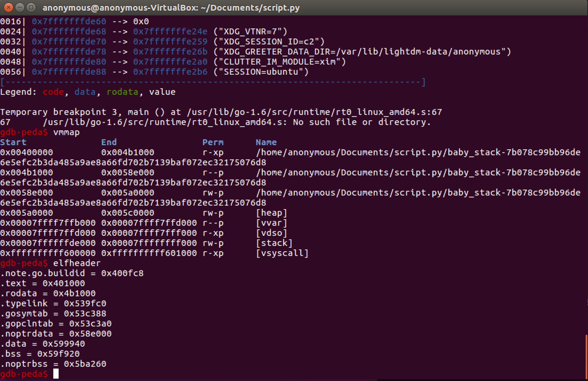588x381 pixels.
Task: Click the maximize window button
Action: click(31, 7)
